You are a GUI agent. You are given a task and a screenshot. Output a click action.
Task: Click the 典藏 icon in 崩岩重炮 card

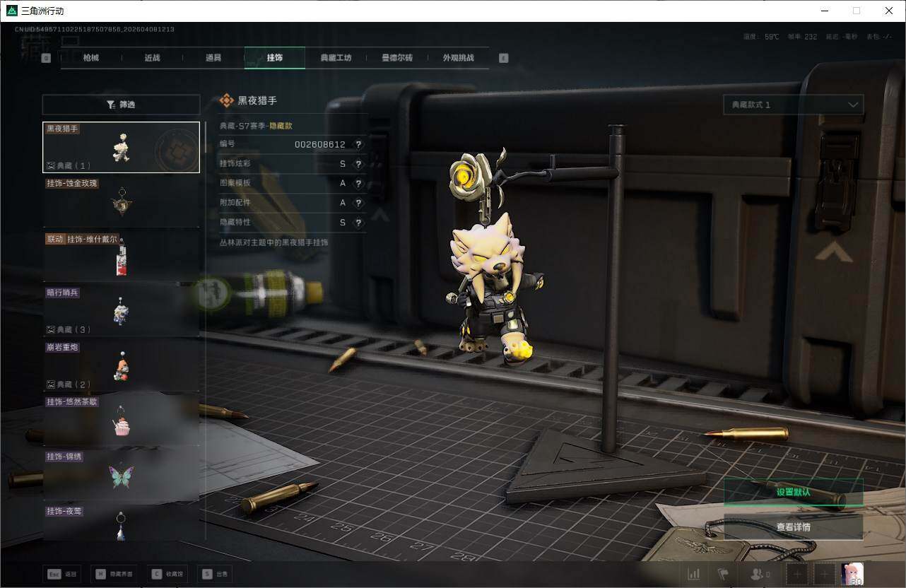coord(51,385)
